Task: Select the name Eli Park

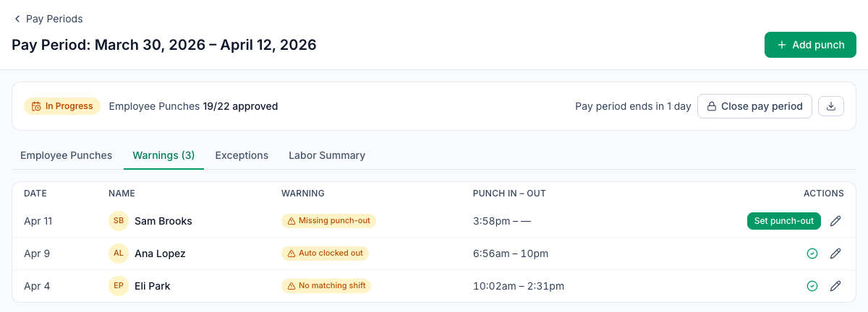Action: click(153, 286)
